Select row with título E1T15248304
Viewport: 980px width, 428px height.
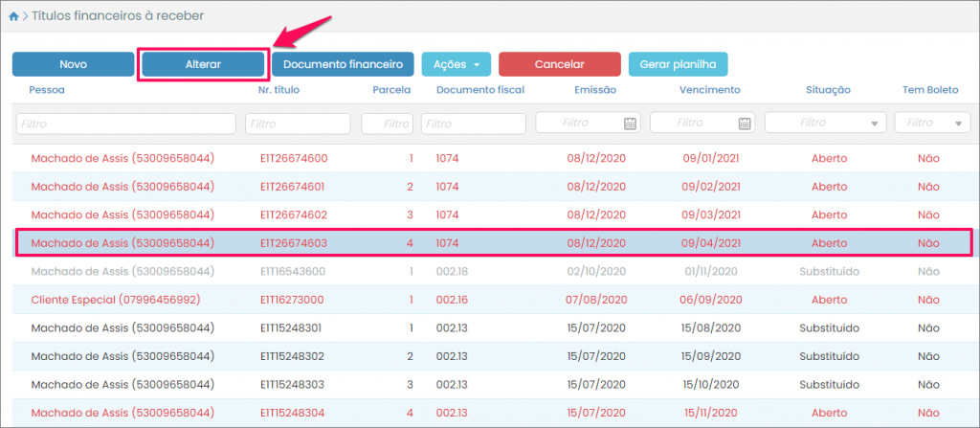[x=293, y=412]
